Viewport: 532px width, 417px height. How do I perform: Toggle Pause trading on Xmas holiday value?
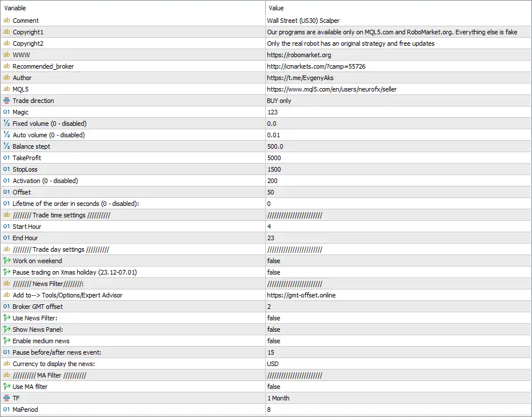398,272
